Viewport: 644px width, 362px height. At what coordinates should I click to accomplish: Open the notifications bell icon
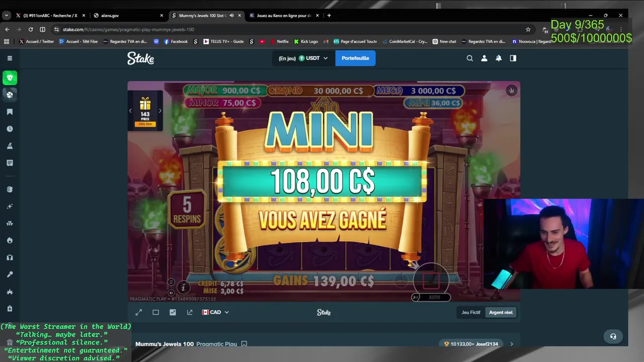click(499, 58)
